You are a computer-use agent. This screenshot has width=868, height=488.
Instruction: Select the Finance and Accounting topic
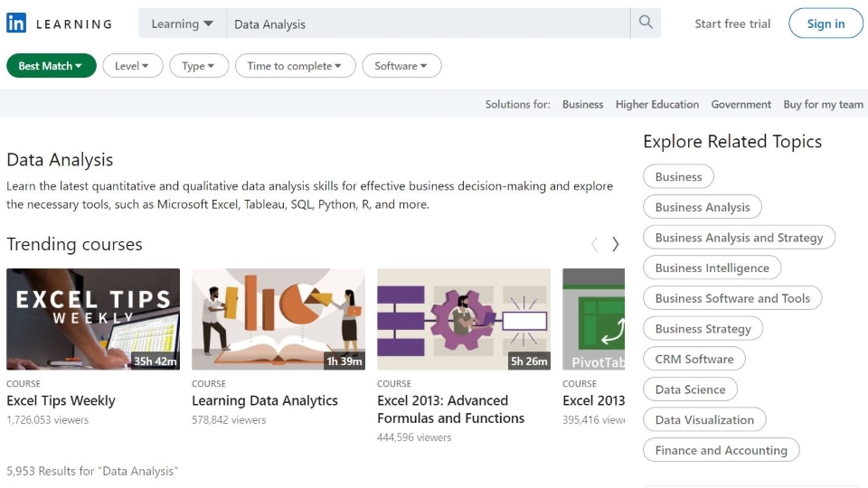tap(721, 450)
